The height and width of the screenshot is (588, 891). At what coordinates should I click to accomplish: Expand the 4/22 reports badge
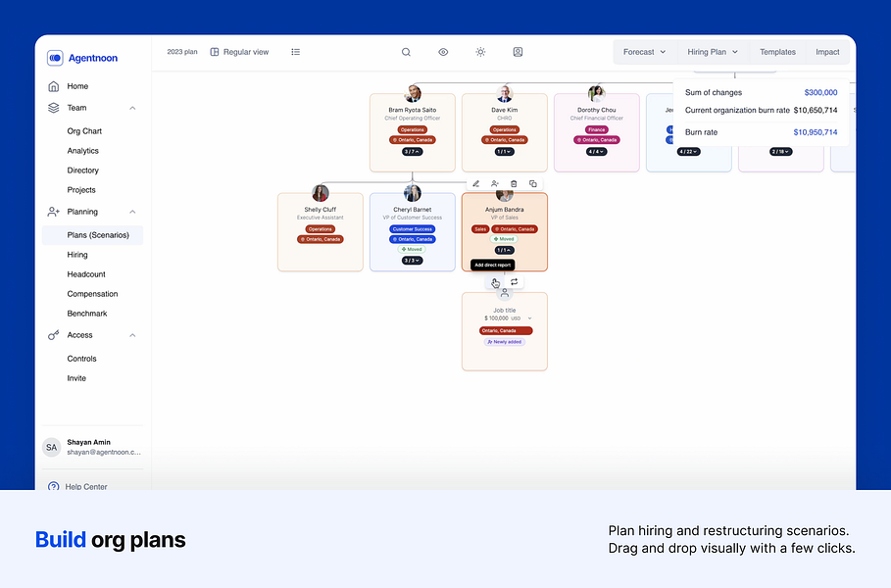689,152
